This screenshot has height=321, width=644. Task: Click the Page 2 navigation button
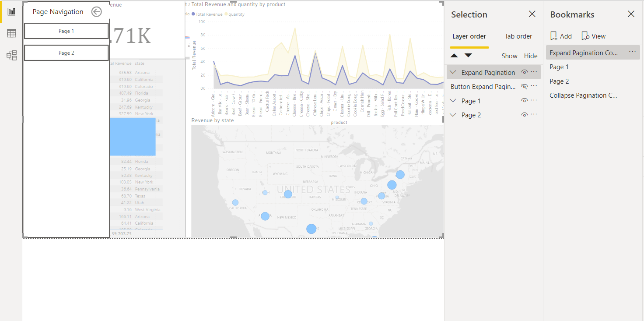(x=66, y=53)
